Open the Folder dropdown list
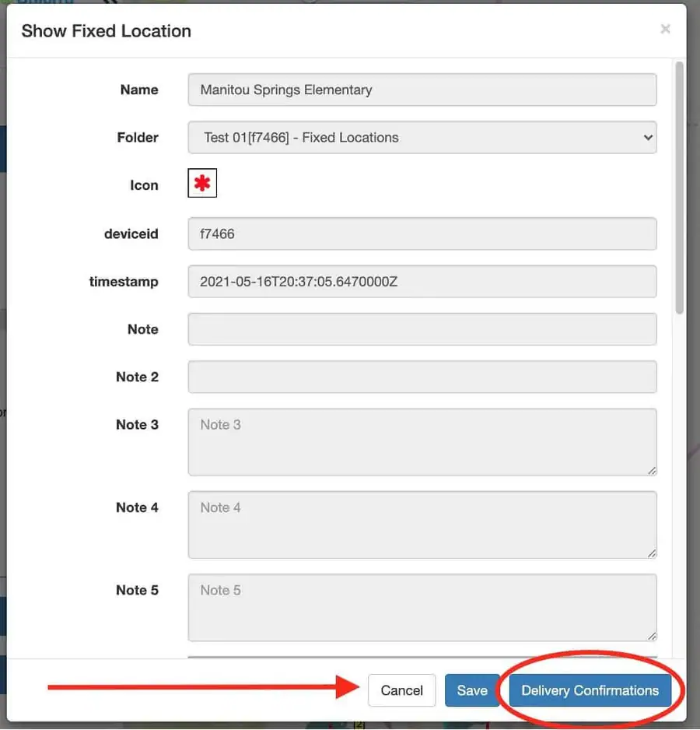The image size is (700, 730). click(x=422, y=137)
